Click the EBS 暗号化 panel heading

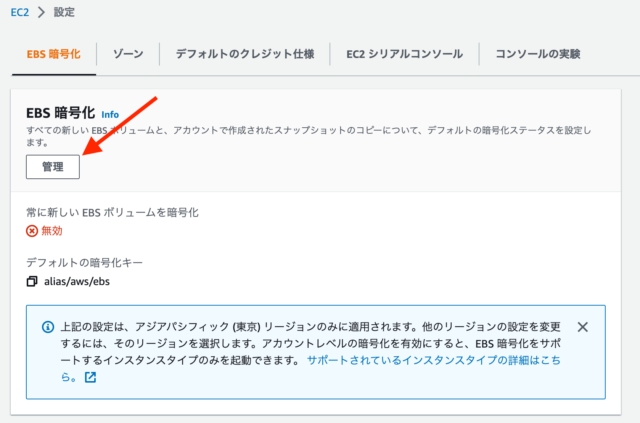60,113
